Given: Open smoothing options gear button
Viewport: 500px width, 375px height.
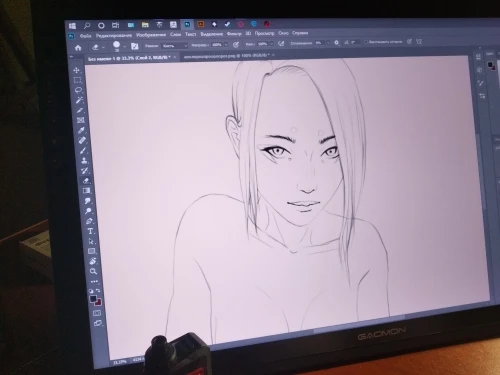Looking at the screenshot, I should (x=336, y=43).
